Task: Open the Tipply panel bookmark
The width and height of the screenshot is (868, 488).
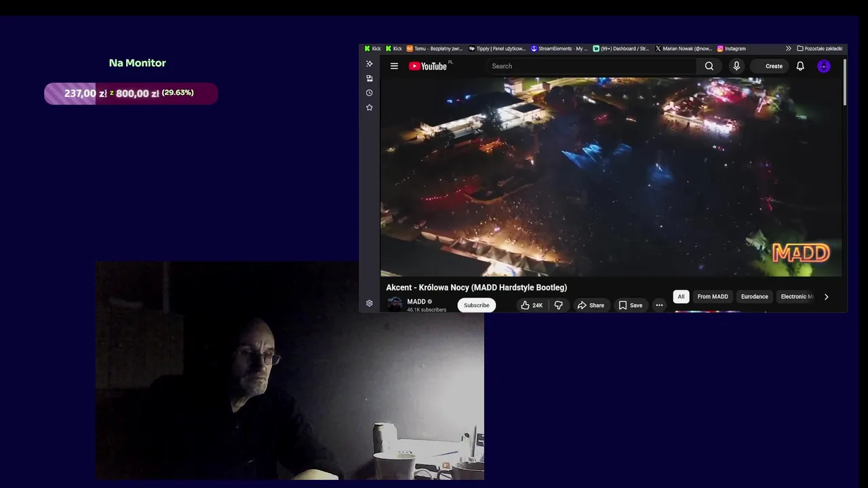Action: pyautogui.click(x=497, y=49)
